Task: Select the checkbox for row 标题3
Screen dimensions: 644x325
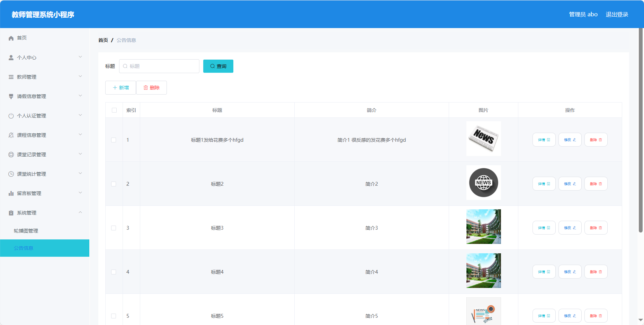Action: [x=114, y=228]
